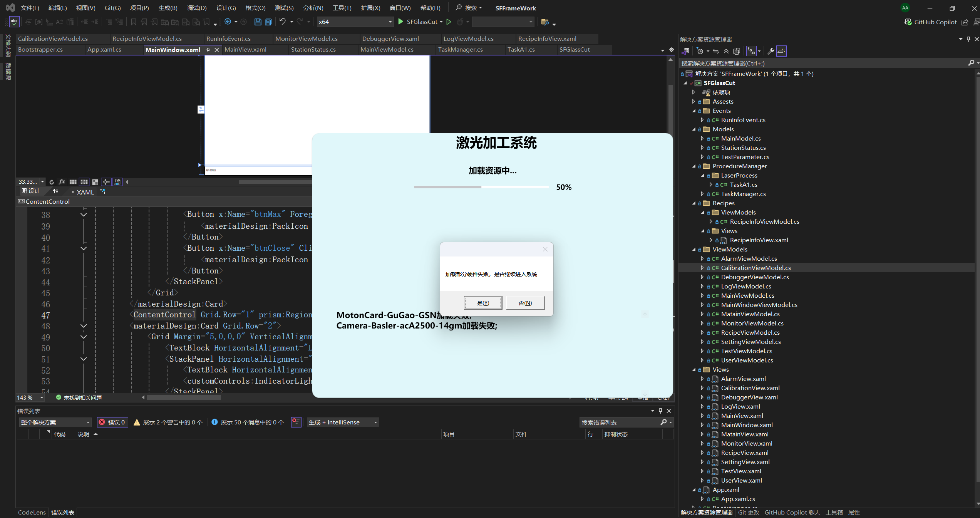Switch to MainViewModel.cs tab

tap(387, 50)
